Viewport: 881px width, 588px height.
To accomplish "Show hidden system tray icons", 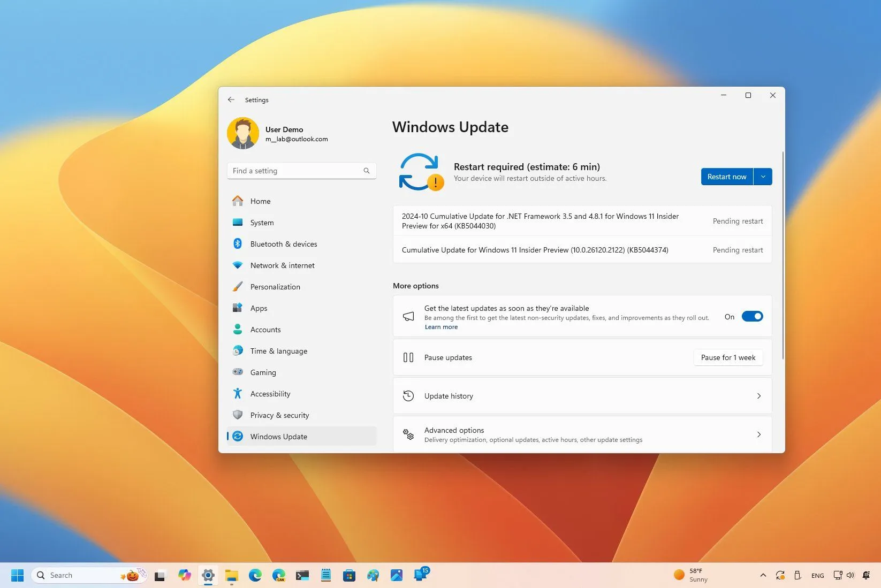I will 763,576.
